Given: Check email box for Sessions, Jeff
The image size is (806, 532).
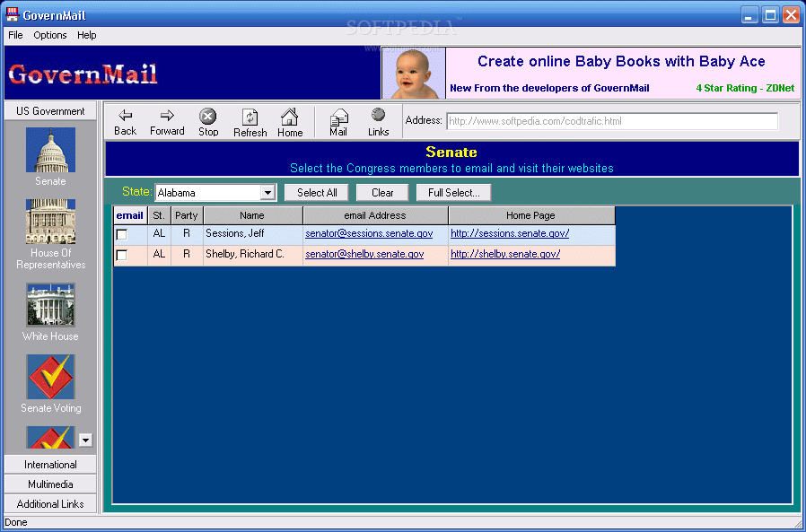Looking at the screenshot, I should pyautogui.click(x=122, y=235).
